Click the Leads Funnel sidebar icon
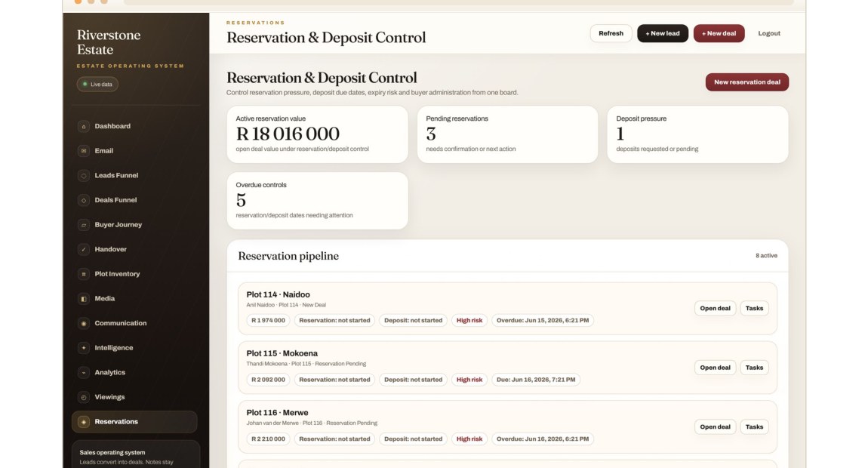This screenshot has width=868, height=468. [x=84, y=176]
